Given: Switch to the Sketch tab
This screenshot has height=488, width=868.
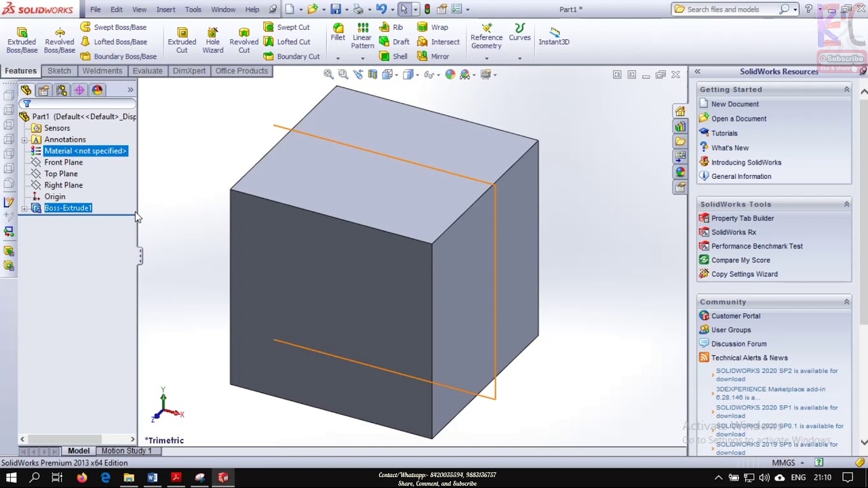Looking at the screenshot, I should [x=59, y=70].
